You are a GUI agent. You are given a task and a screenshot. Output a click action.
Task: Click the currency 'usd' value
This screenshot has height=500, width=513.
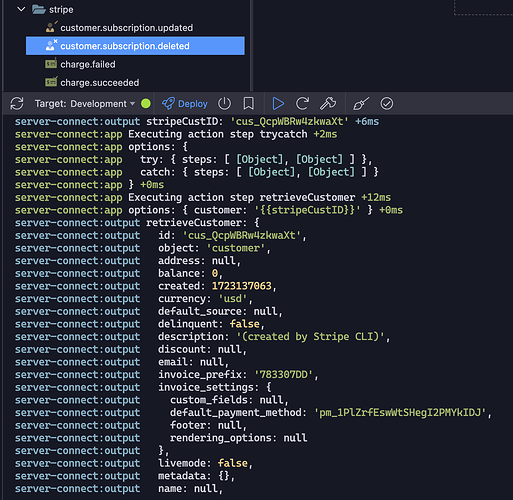tap(233, 299)
